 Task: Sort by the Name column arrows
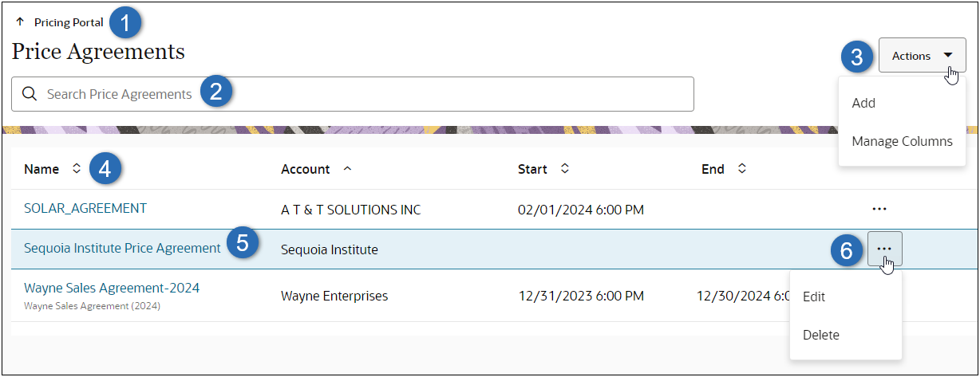[77, 168]
